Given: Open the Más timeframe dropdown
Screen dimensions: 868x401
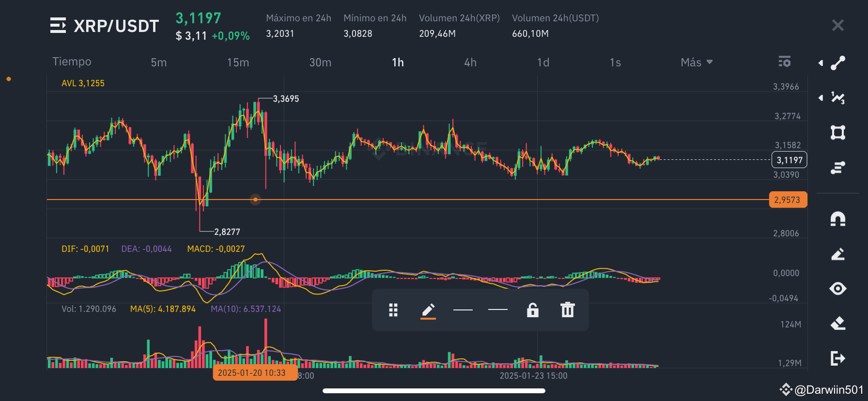Looking at the screenshot, I should [x=697, y=62].
